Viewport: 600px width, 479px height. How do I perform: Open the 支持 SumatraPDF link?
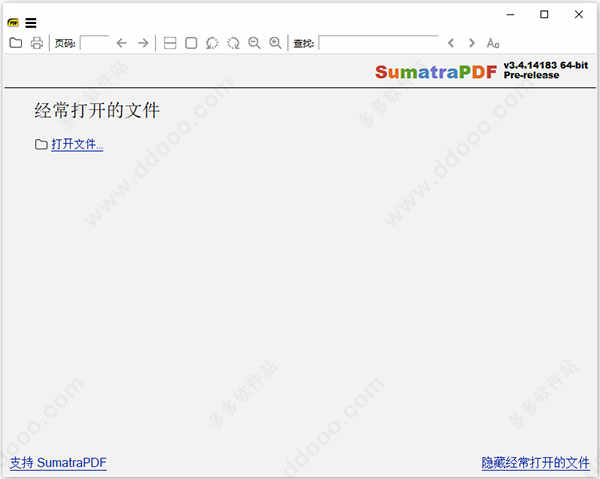[x=58, y=463]
